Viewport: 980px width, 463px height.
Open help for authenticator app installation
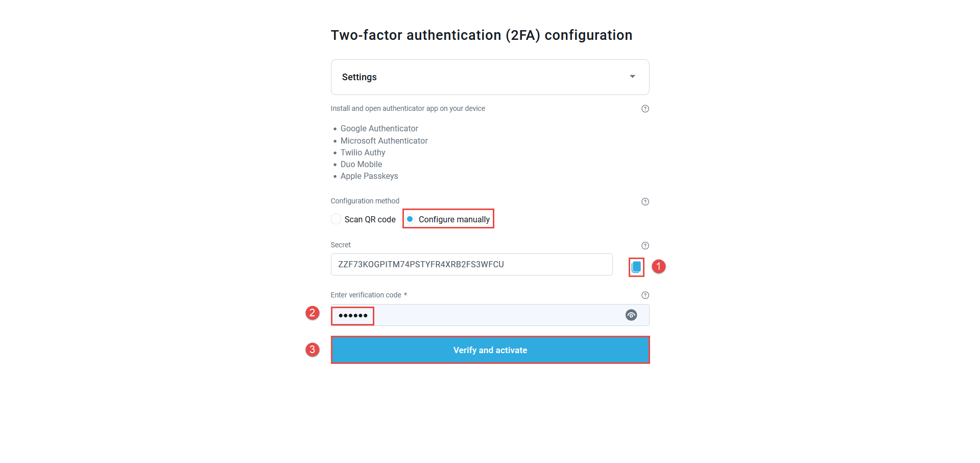(x=645, y=109)
